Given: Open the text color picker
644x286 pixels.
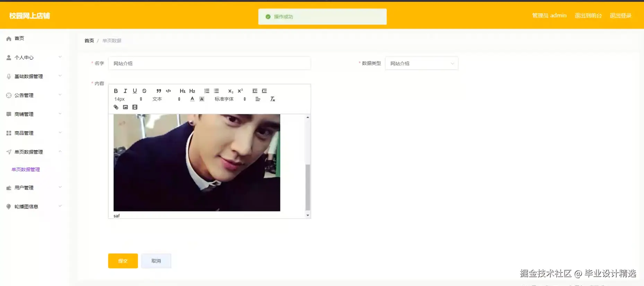Looking at the screenshot, I should click(192, 99).
